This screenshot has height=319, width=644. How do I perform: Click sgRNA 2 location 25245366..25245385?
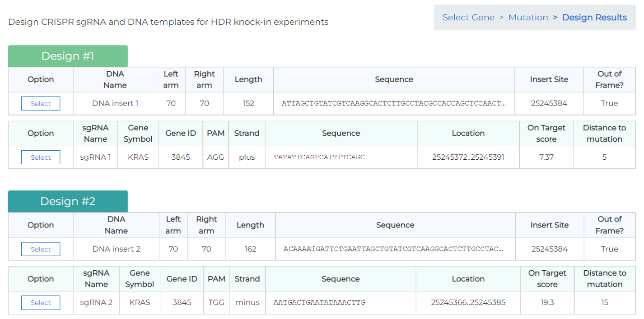point(468,303)
